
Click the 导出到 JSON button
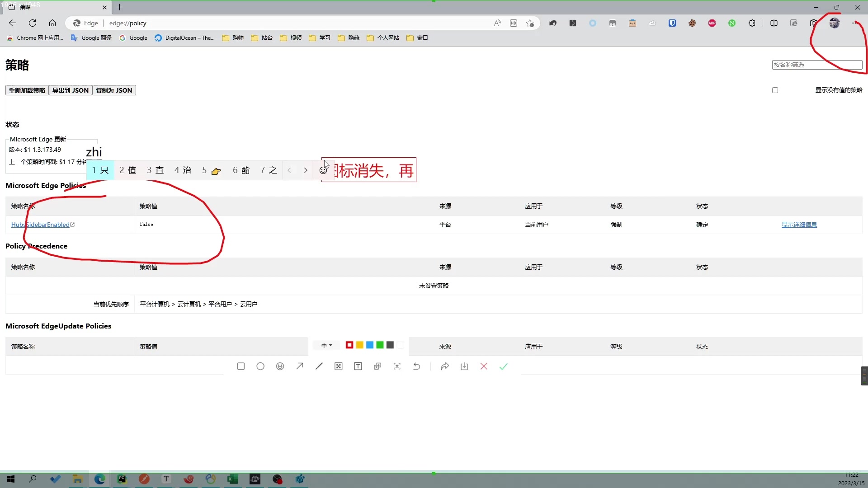[71, 90]
